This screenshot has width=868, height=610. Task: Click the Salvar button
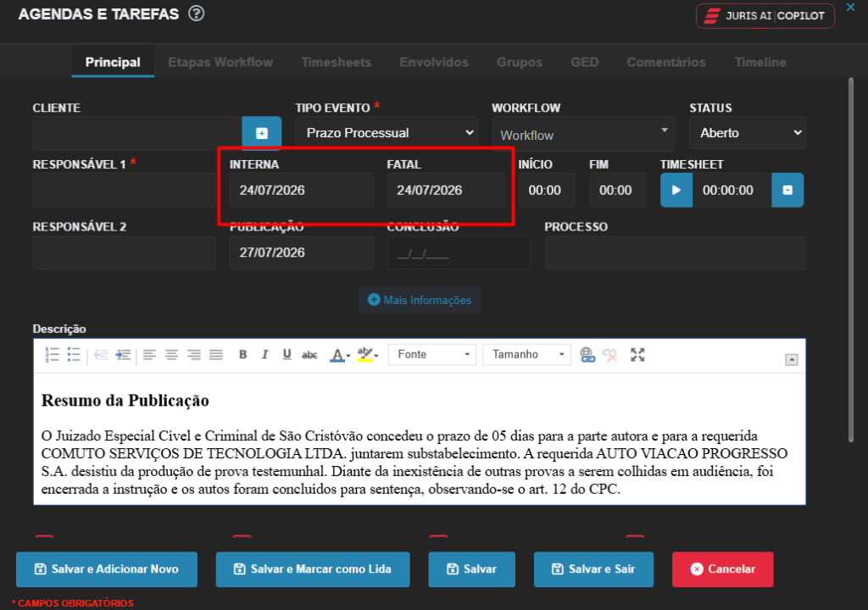471,569
